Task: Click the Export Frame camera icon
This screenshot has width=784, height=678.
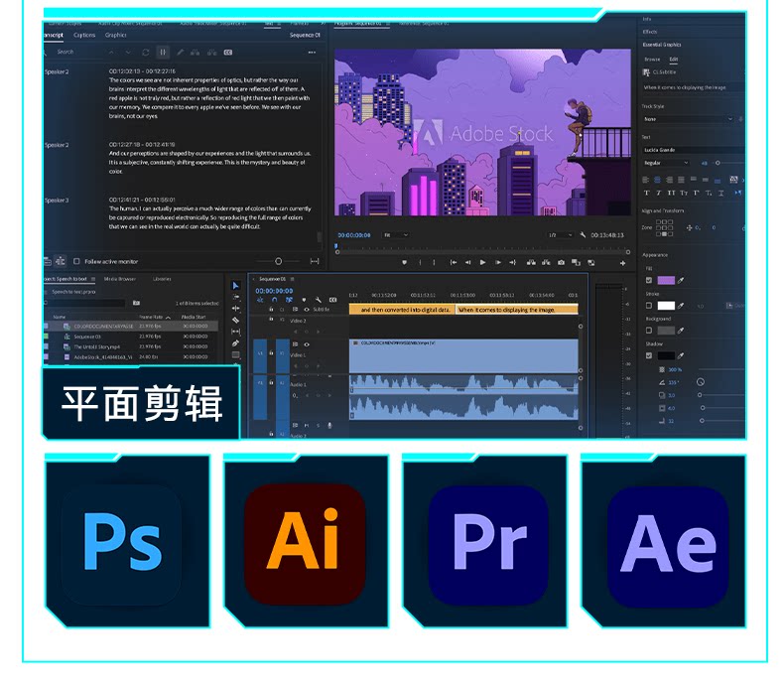Action: (x=561, y=262)
